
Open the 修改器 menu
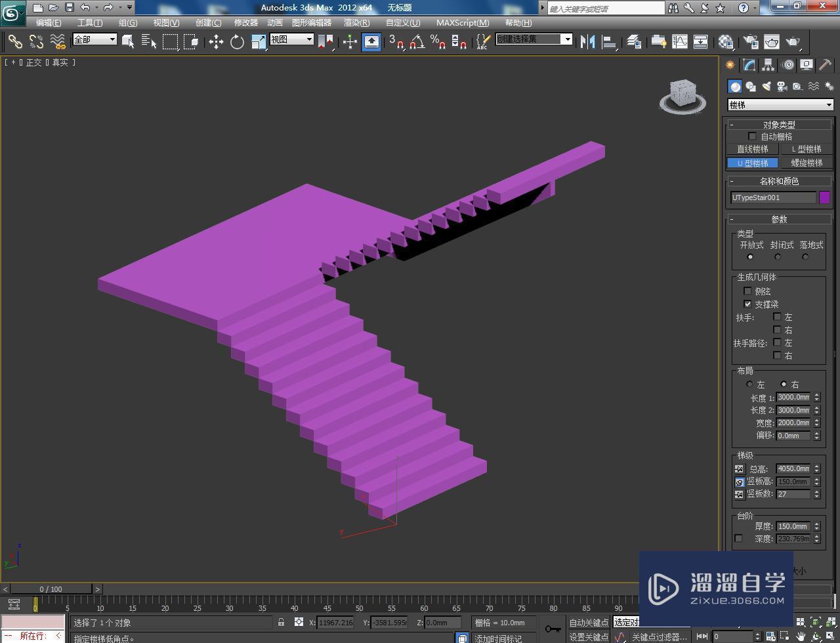point(246,22)
